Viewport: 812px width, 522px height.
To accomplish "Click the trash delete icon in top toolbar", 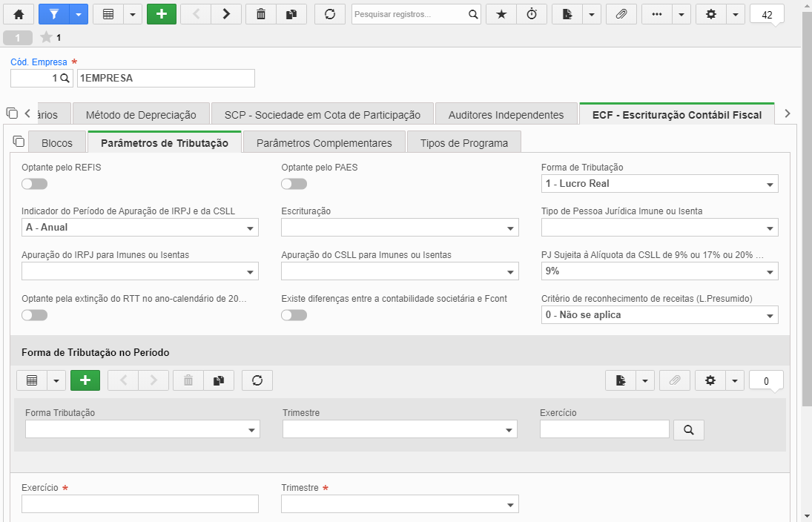I will point(261,14).
